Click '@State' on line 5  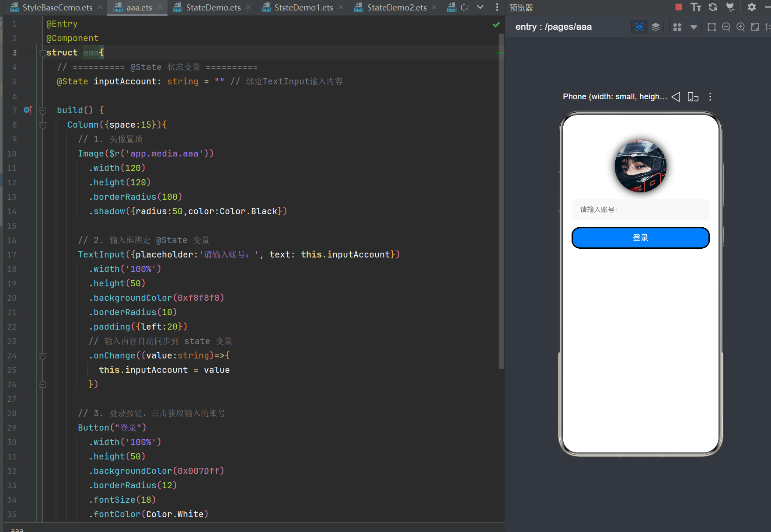tap(73, 82)
